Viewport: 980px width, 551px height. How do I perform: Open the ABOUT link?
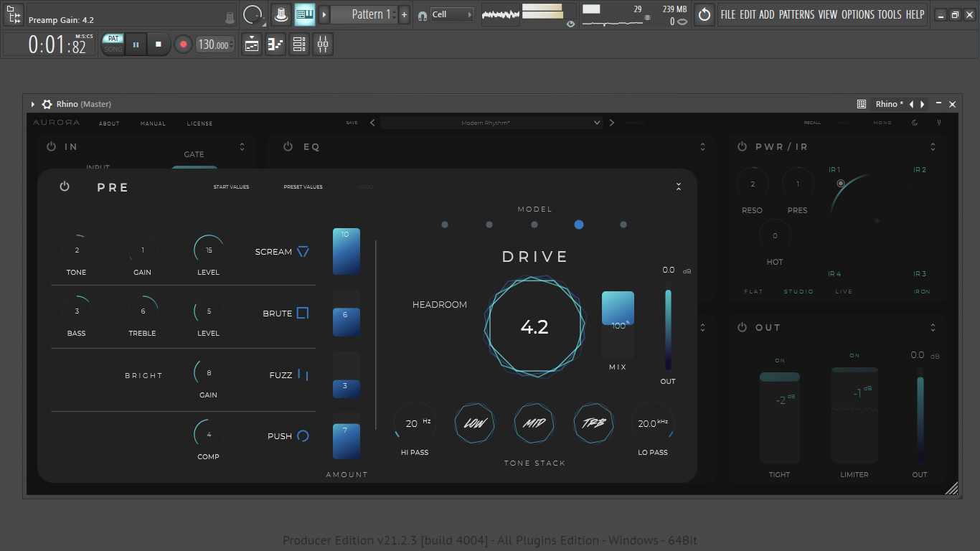(x=109, y=123)
